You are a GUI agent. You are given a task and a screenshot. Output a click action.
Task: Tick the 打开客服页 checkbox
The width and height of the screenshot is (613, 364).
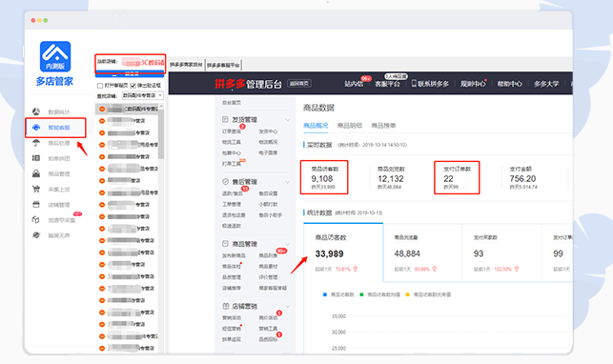(100, 86)
